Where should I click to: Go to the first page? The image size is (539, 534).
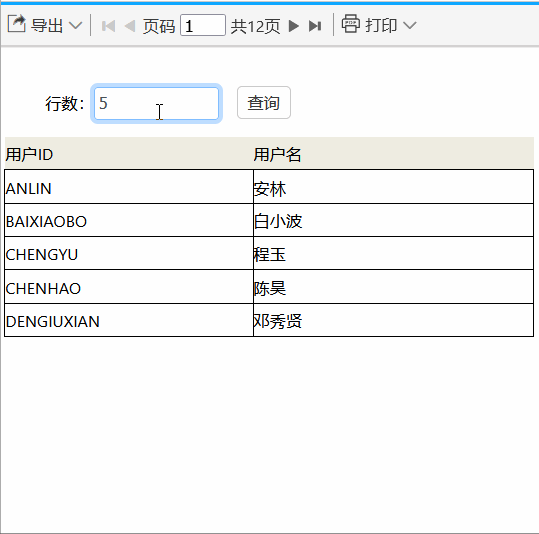pyautogui.click(x=108, y=26)
